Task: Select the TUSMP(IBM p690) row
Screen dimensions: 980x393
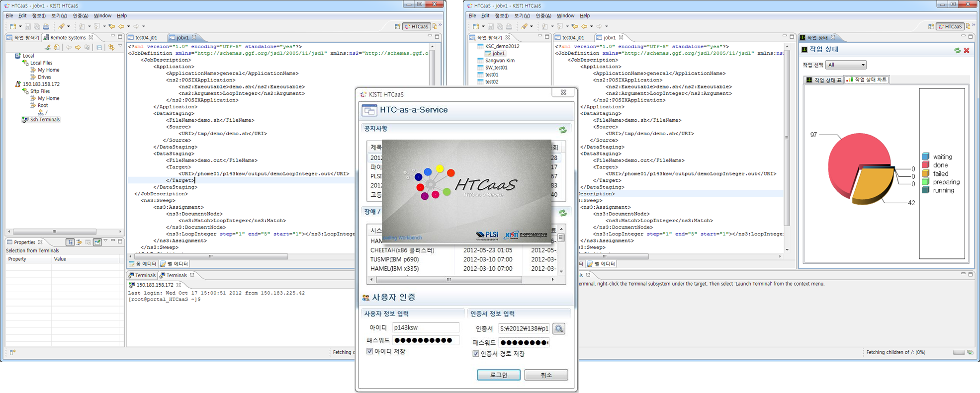Action: [462, 259]
